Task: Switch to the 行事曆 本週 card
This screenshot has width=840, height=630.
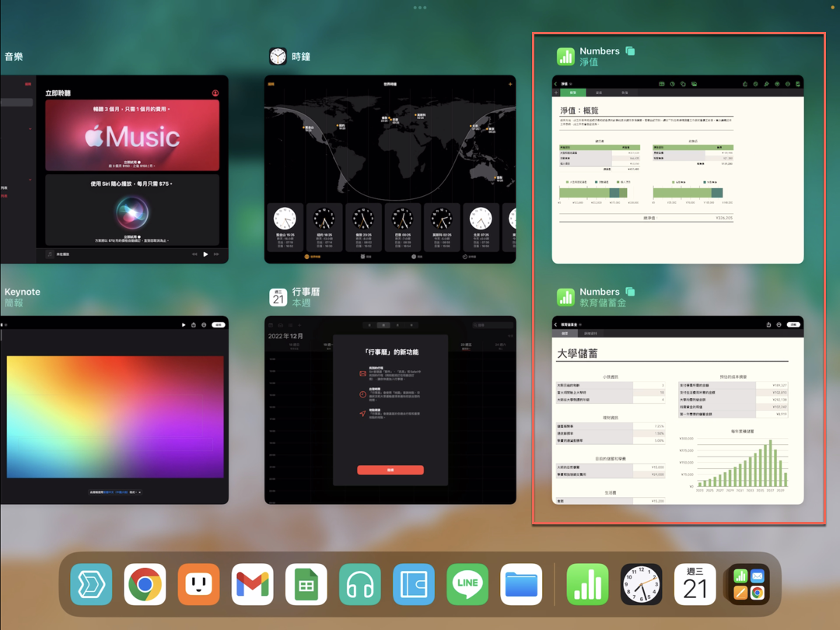Action: (390, 410)
